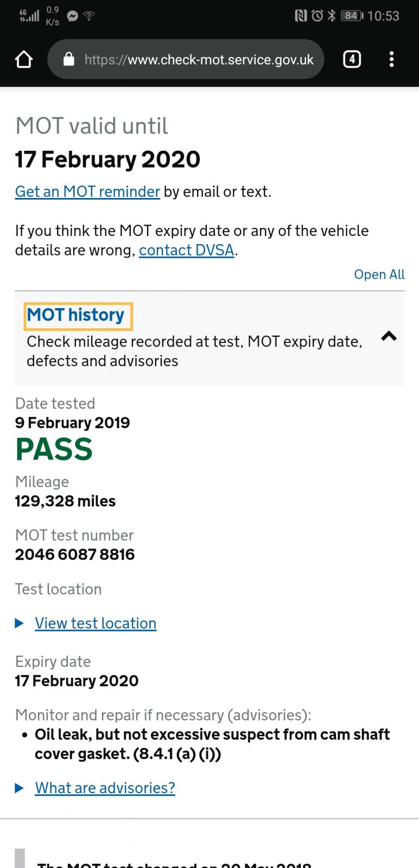
Task: Follow the contact DVSA link
Action: [187, 250]
